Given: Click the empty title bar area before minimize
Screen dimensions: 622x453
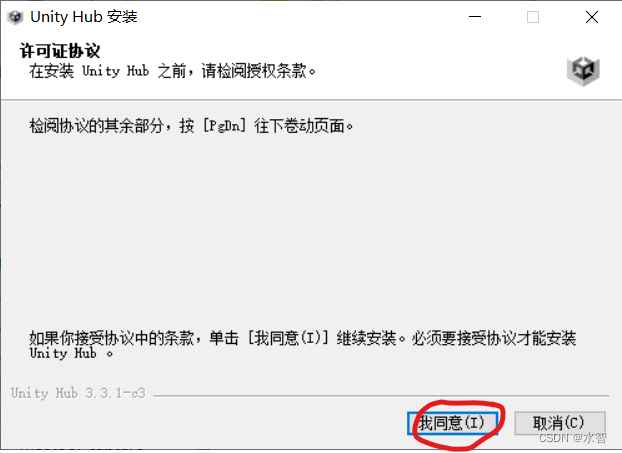Looking at the screenshot, I should click(x=299, y=17).
